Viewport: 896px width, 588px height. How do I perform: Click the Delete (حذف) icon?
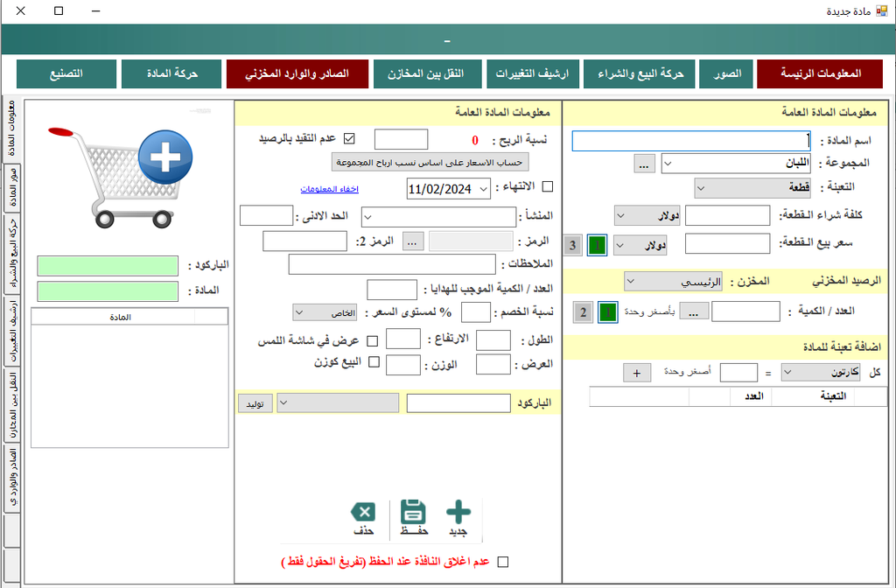363,509
